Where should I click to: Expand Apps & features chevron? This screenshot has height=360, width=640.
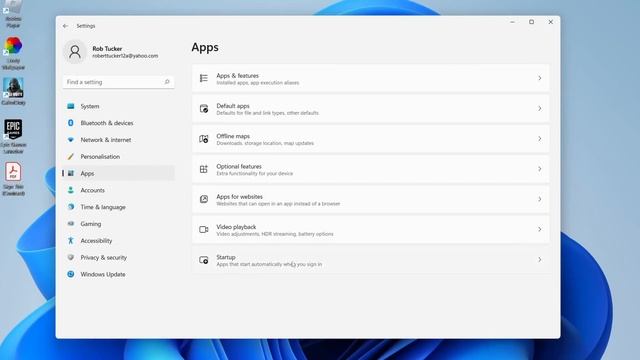pyautogui.click(x=540, y=78)
